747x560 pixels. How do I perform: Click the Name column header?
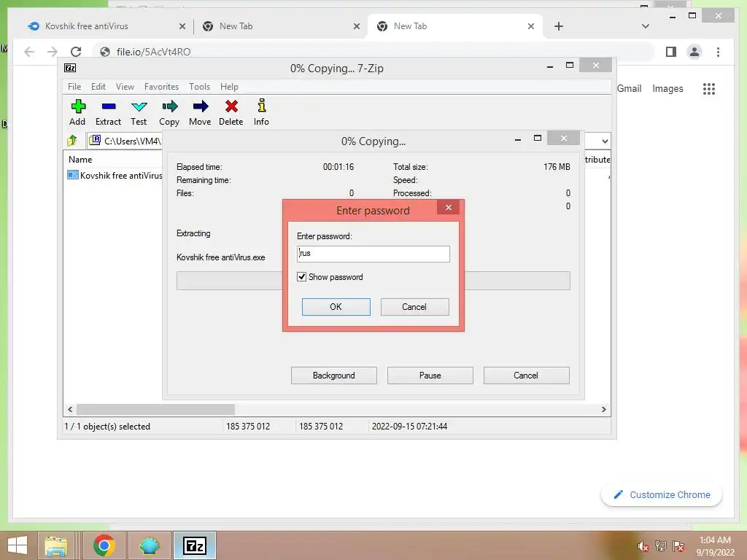pyautogui.click(x=80, y=160)
